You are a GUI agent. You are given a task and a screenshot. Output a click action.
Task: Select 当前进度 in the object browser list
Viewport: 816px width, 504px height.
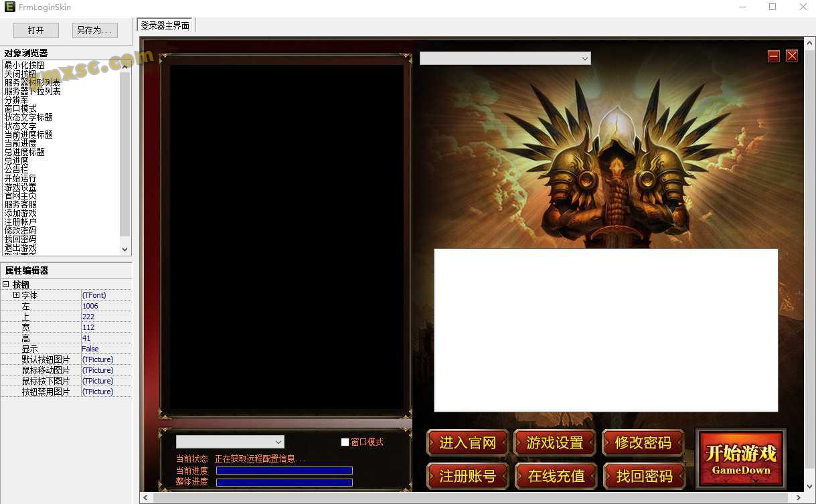tap(20, 143)
